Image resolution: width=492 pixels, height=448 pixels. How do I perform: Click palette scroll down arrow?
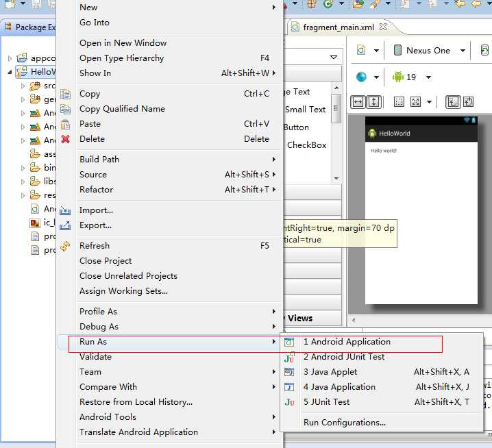(336, 178)
